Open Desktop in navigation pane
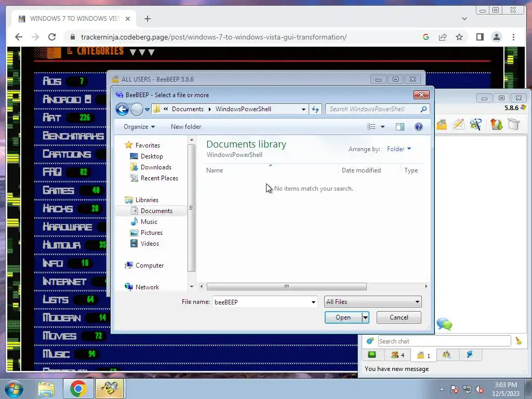 pos(152,156)
